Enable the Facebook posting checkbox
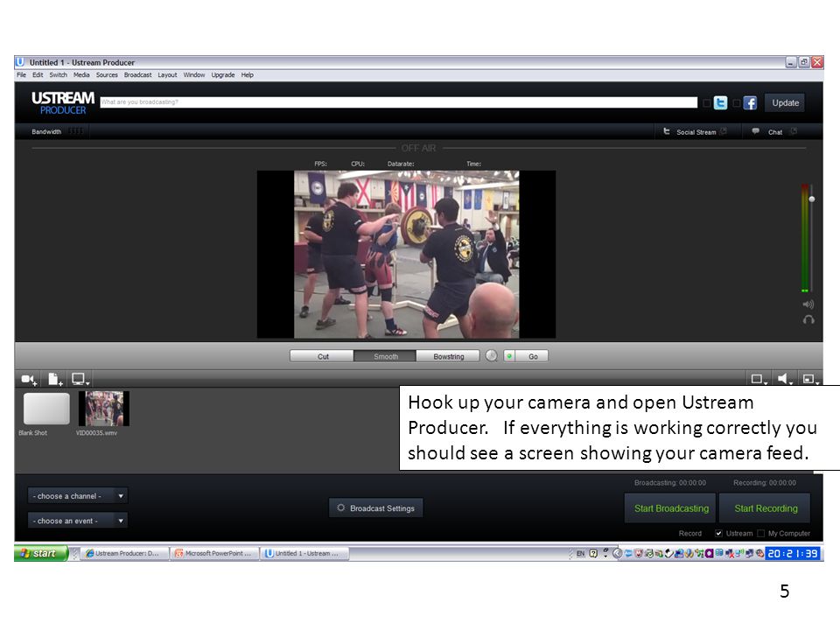The height and width of the screenshot is (630, 840). tap(737, 103)
